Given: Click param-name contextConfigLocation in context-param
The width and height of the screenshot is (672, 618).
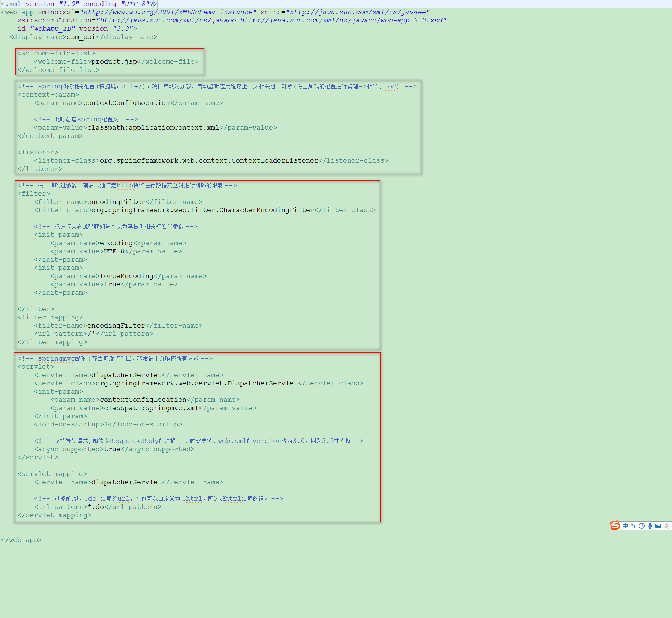Looking at the screenshot, I should [x=129, y=103].
